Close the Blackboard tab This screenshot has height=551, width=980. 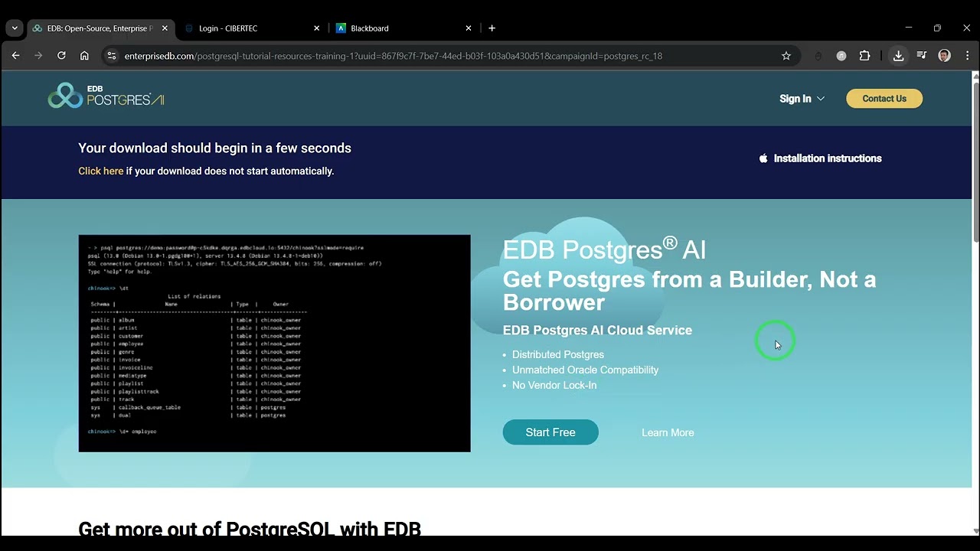[469, 28]
